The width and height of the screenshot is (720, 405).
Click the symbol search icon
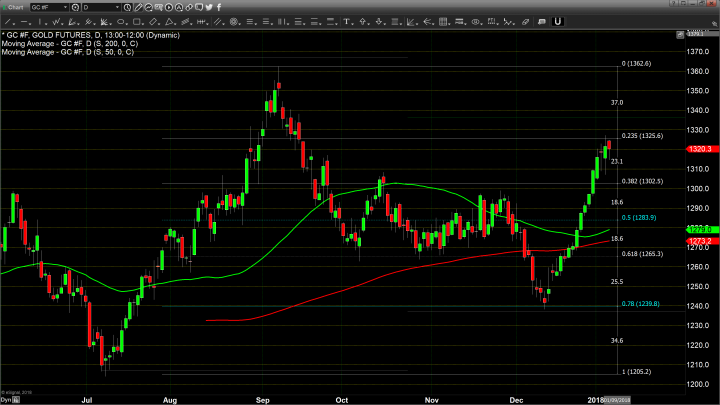coord(75,7)
